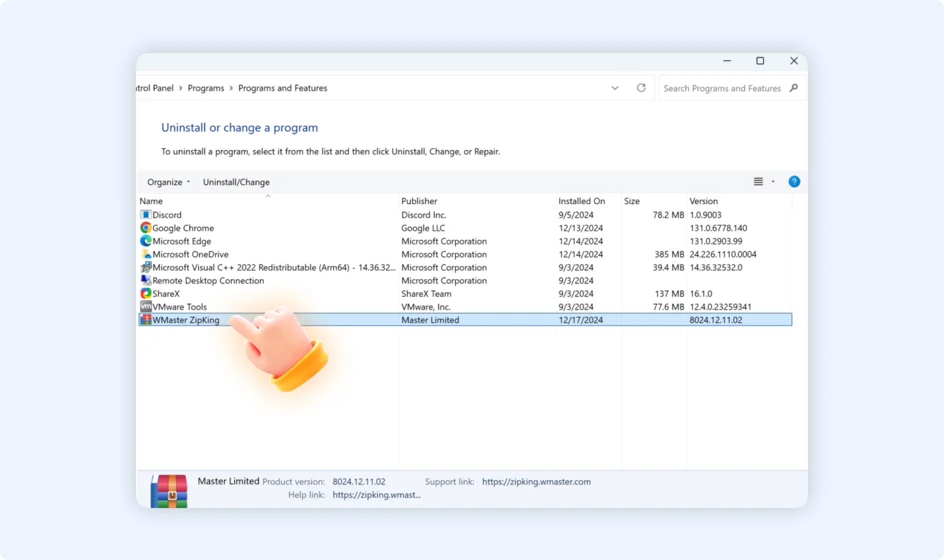Click the Google Chrome icon
944x560 pixels.
(145, 227)
